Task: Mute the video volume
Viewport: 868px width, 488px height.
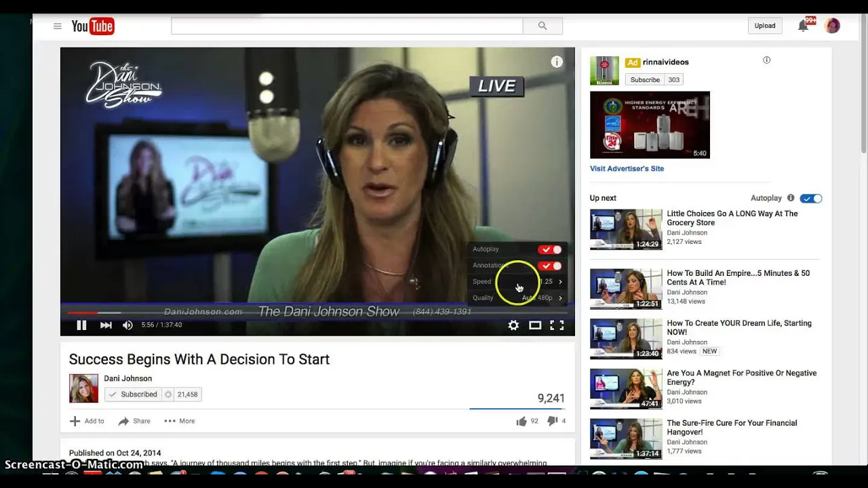Action: (127, 325)
